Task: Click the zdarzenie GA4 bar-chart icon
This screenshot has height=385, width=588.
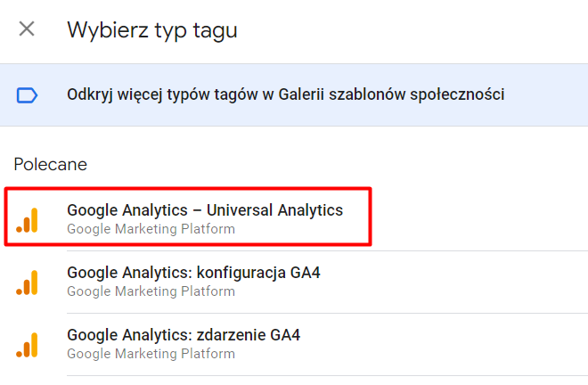Action: point(27,345)
